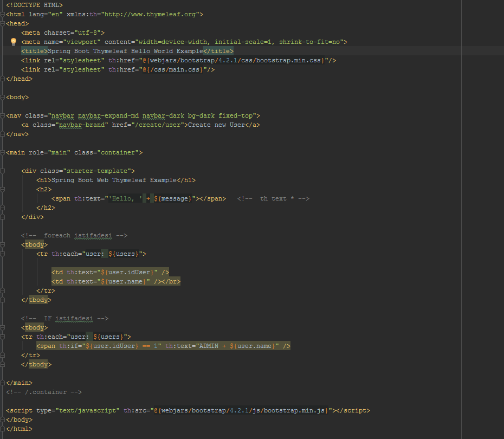Click the meta charset utf-8 line
Screen dimensions: 504x439
[63, 33]
